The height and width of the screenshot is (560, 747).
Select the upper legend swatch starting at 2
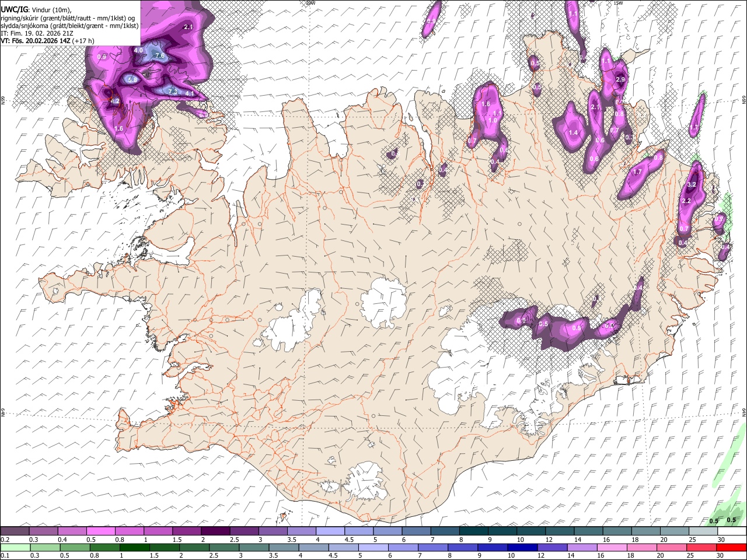pyautogui.click(x=215, y=531)
